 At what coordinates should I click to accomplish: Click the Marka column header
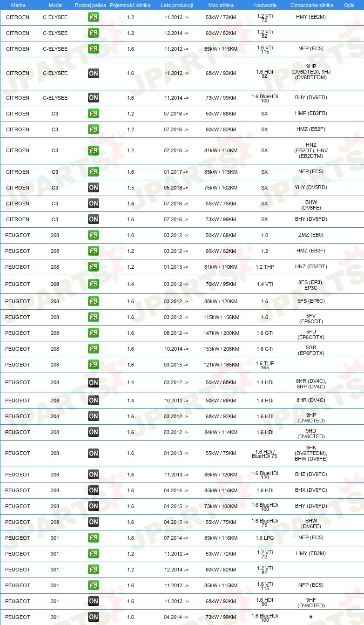coord(18,5)
